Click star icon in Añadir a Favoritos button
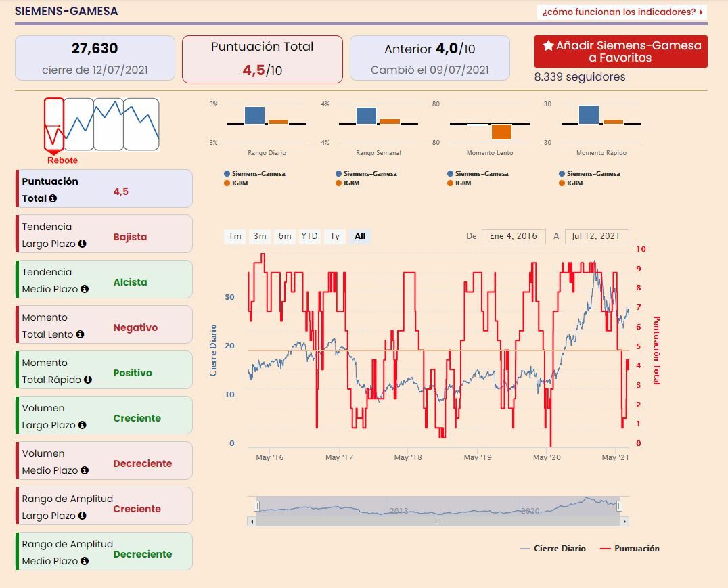 click(x=548, y=45)
